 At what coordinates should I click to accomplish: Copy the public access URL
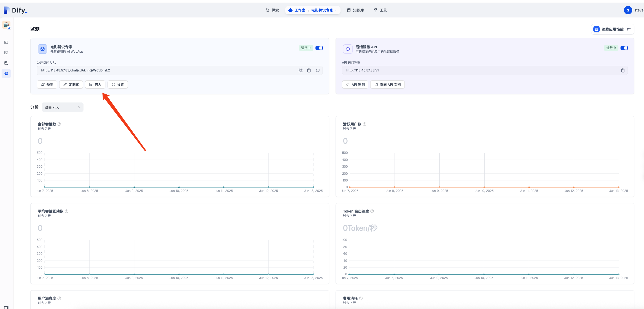(309, 70)
